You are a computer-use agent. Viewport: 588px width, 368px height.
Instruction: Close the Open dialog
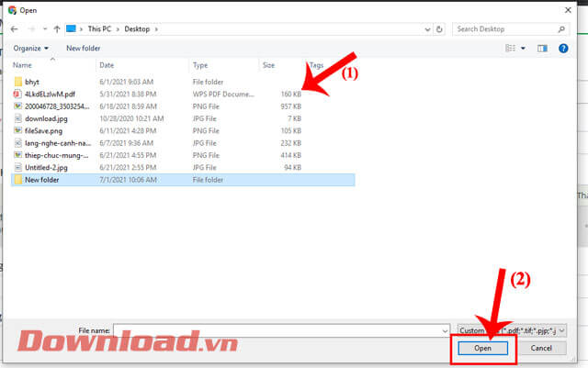[x=568, y=10]
